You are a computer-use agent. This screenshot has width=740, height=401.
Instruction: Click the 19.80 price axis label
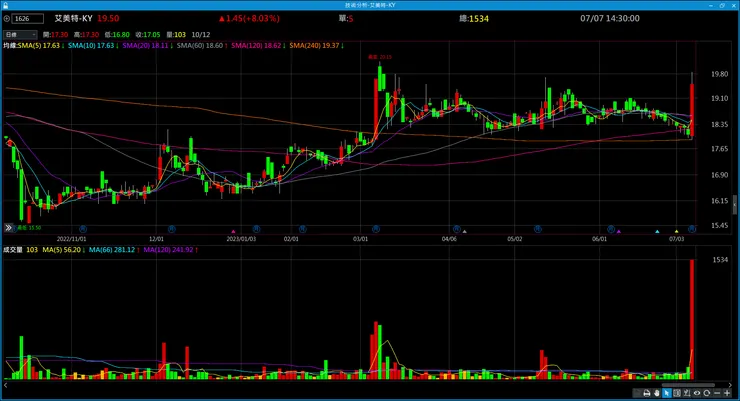click(x=719, y=74)
